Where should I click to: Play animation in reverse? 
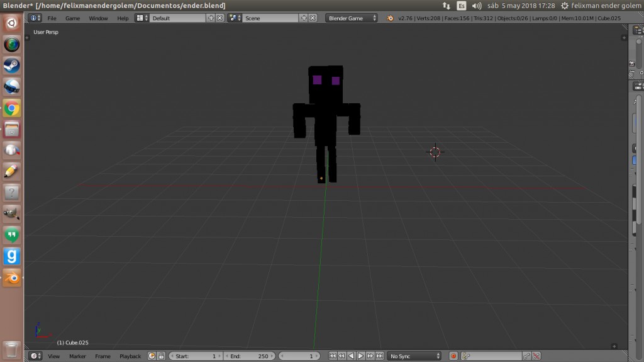point(351,356)
